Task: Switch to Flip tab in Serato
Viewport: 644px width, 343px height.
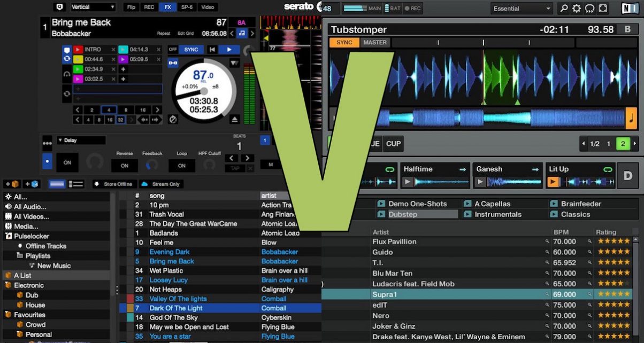Action: pyautogui.click(x=131, y=7)
